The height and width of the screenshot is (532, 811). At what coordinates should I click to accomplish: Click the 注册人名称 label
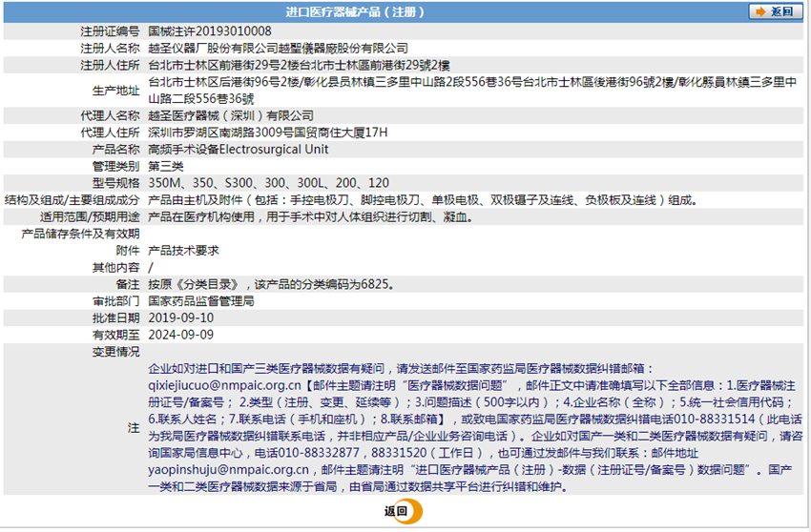(110, 48)
